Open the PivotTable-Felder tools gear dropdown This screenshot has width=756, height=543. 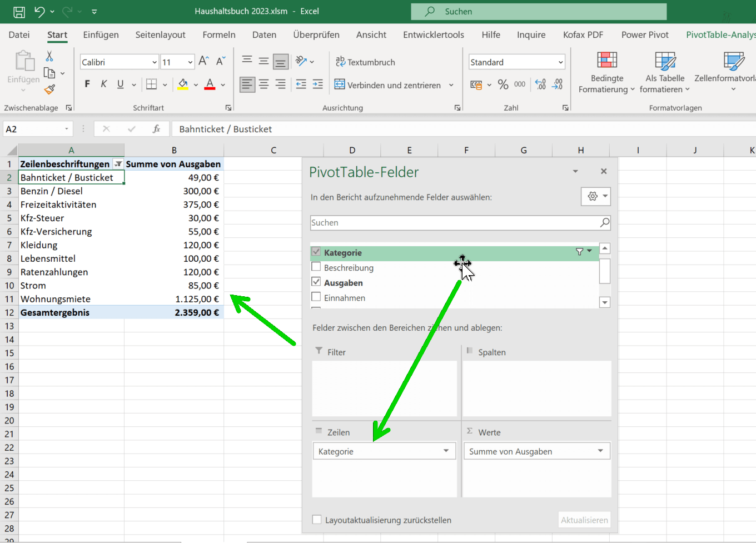596,196
